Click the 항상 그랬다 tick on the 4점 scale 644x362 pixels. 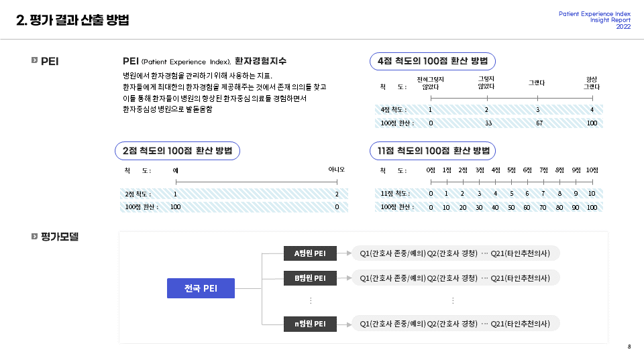592,98
